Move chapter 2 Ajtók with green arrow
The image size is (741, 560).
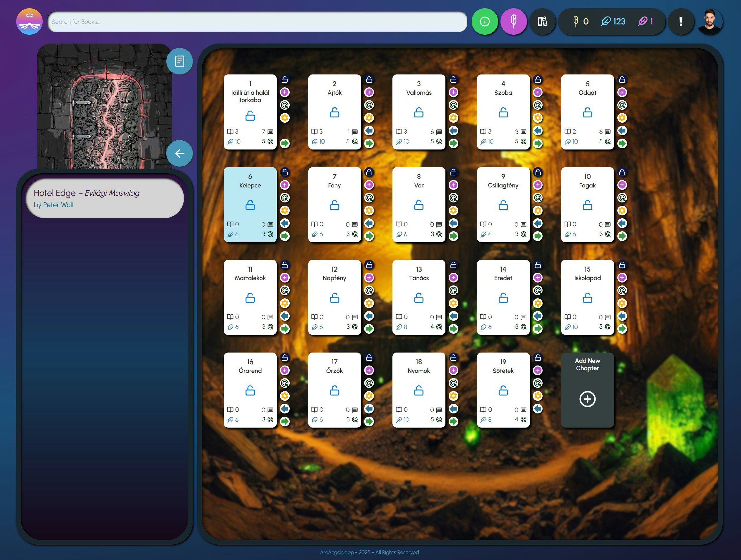pos(369,143)
